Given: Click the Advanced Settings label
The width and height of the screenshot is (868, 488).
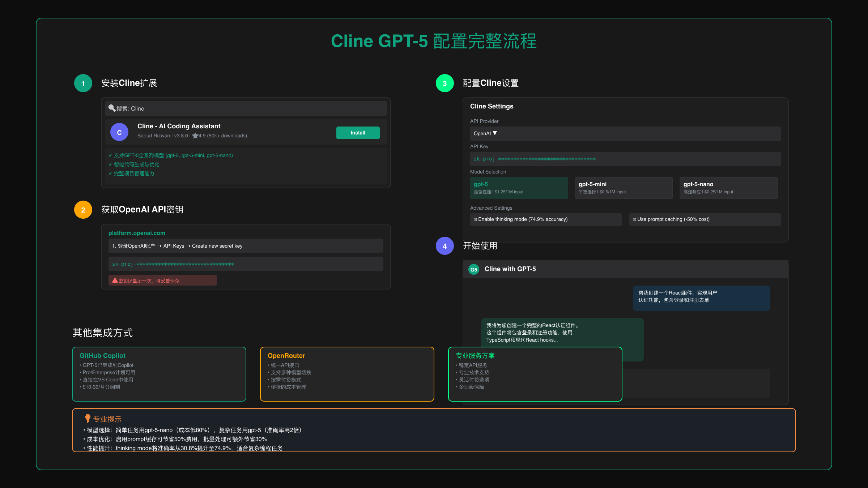Looking at the screenshot, I should pyautogui.click(x=491, y=208).
